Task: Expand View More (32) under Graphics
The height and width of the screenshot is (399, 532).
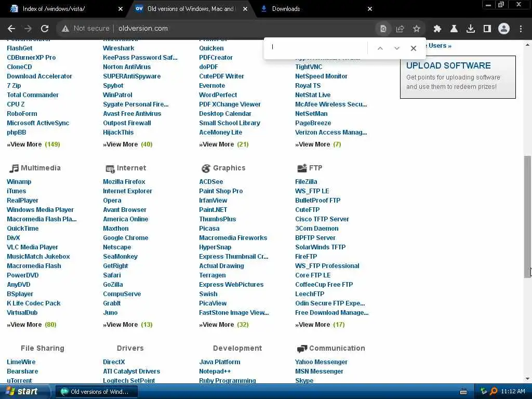Action: pos(223,325)
